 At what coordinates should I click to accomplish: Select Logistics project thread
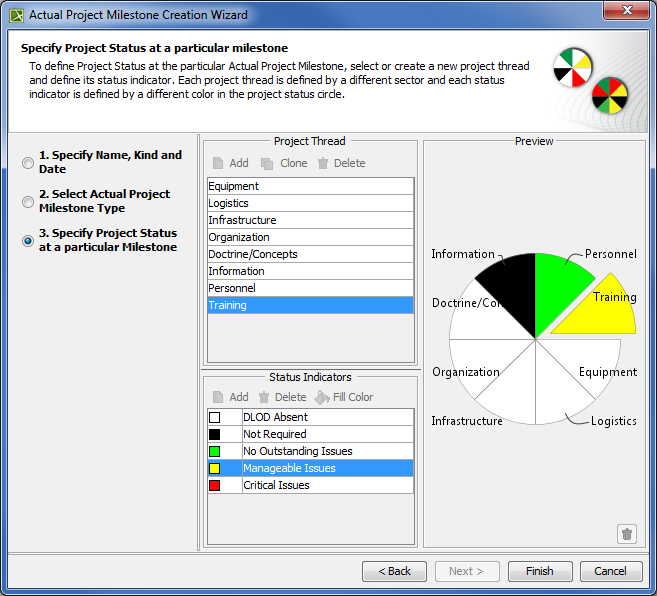[x=310, y=203]
